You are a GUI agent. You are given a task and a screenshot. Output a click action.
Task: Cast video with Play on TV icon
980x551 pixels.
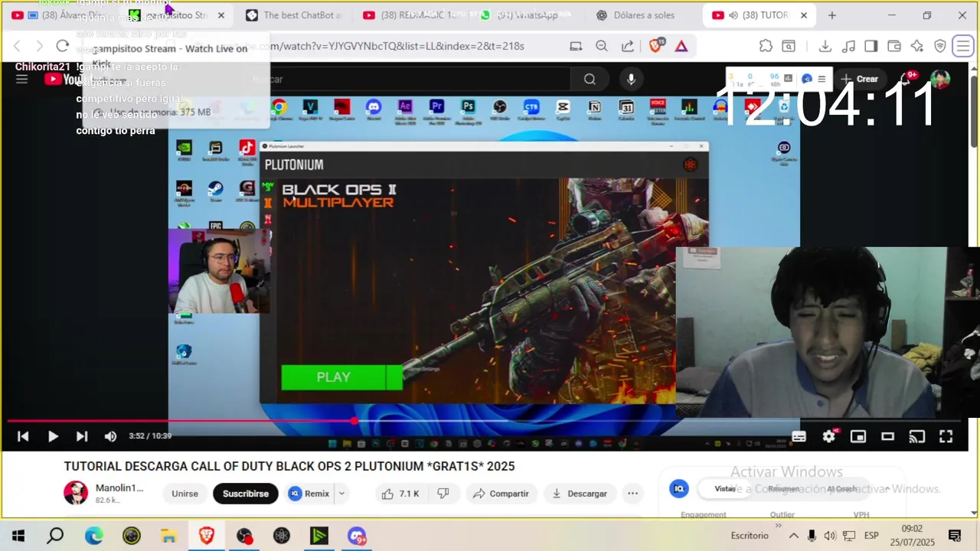[917, 436]
